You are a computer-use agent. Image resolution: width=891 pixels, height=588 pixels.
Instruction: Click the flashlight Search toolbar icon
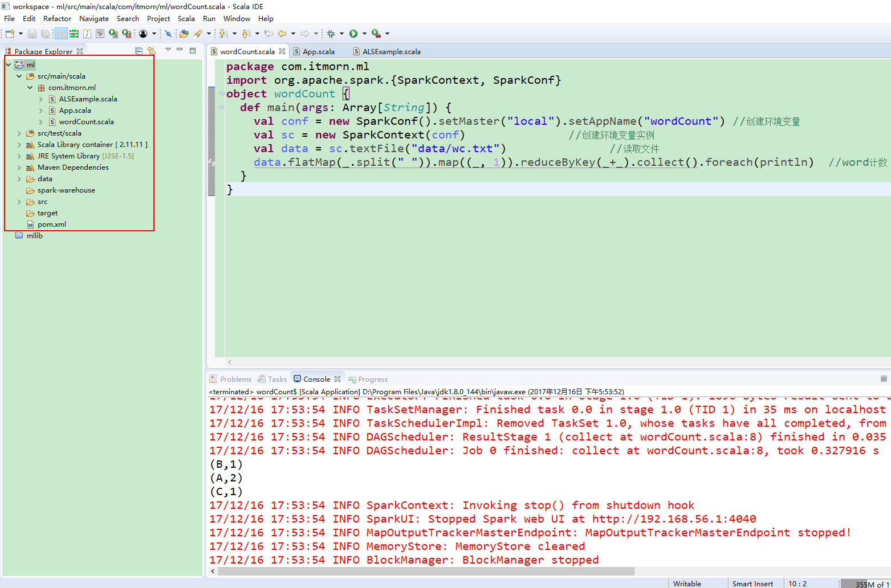point(198,34)
